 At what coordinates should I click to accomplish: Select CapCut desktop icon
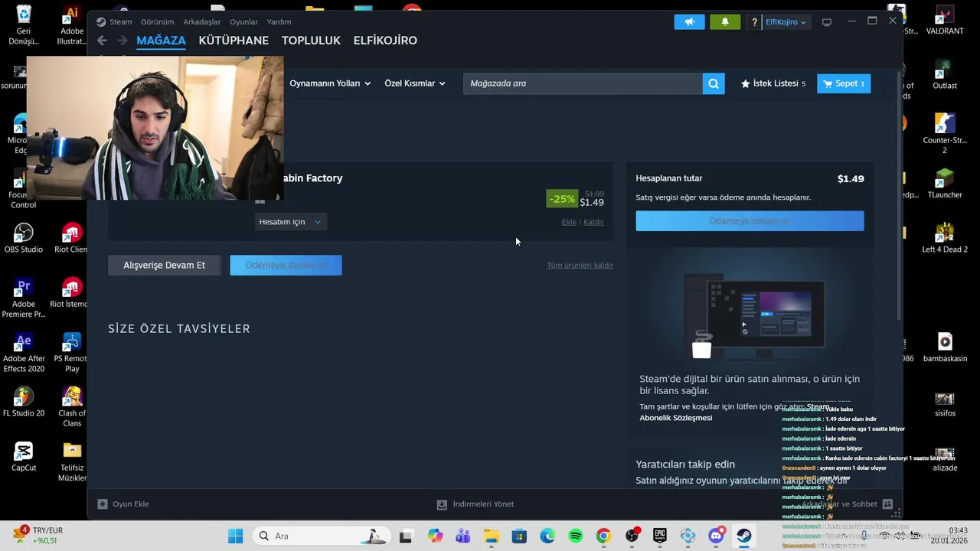[24, 456]
